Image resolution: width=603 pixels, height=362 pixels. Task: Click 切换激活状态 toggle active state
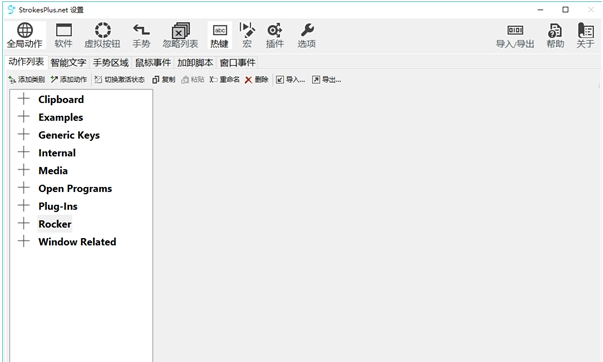pos(120,80)
